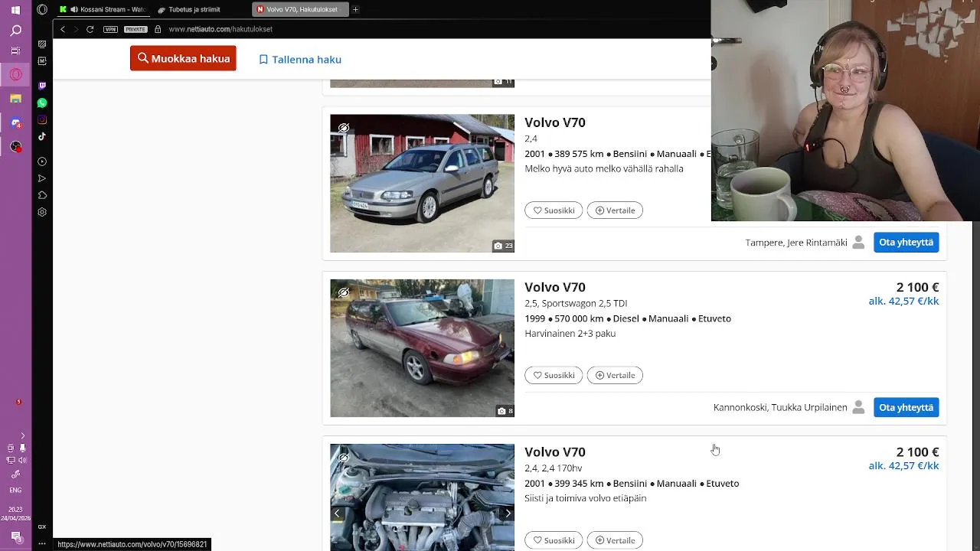This screenshot has height=551, width=980.
Task: Click the Muokkaa hakua button
Action: 183,58
